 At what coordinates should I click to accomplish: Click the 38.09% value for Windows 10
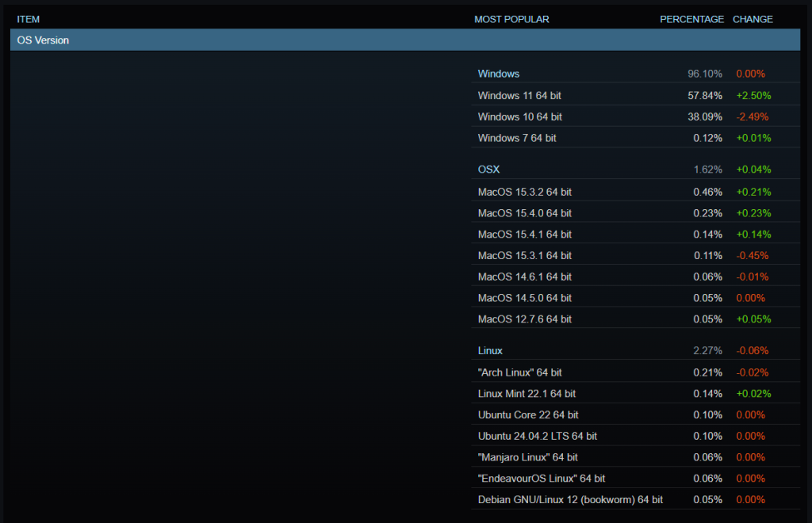click(x=704, y=116)
